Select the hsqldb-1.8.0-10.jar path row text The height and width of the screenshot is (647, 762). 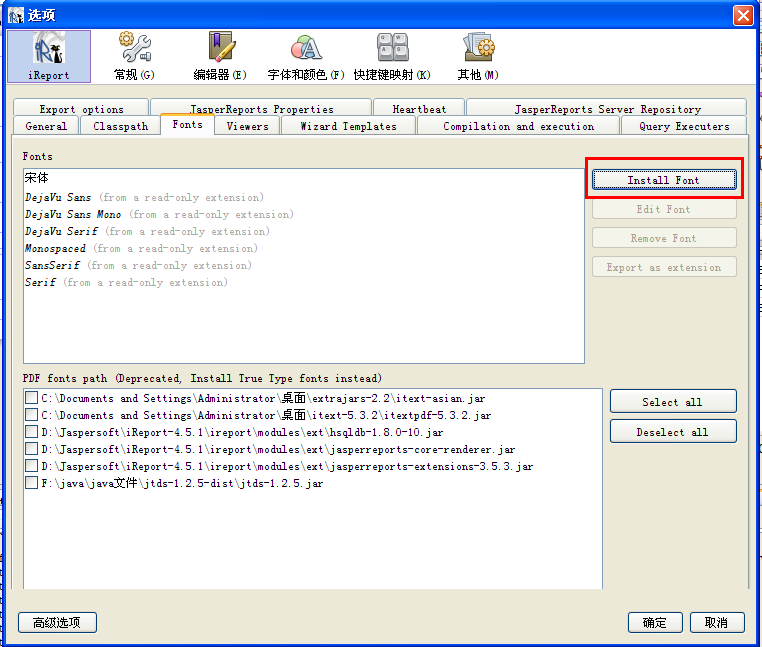242,432
